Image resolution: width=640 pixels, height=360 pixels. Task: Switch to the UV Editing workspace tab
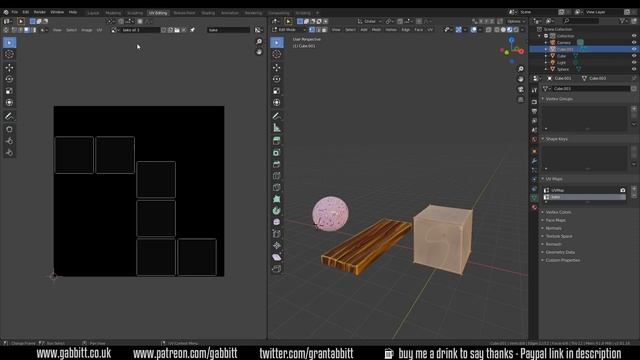[x=158, y=13]
